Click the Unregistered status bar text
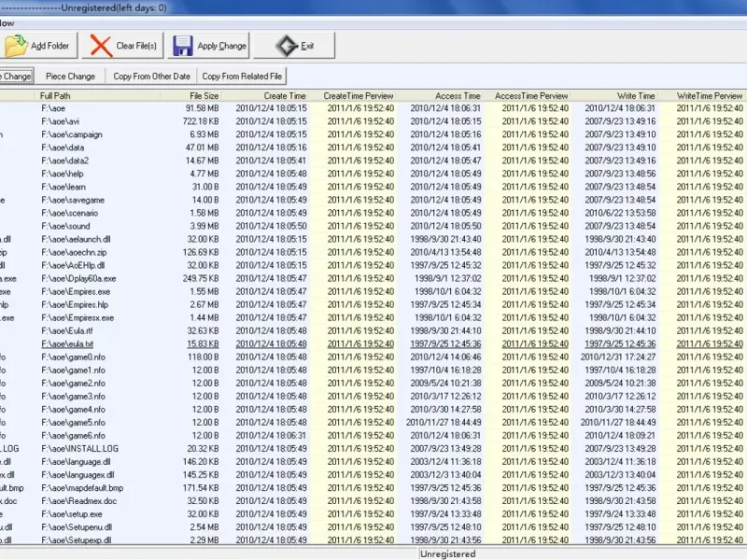This screenshot has width=747, height=560. (x=448, y=553)
